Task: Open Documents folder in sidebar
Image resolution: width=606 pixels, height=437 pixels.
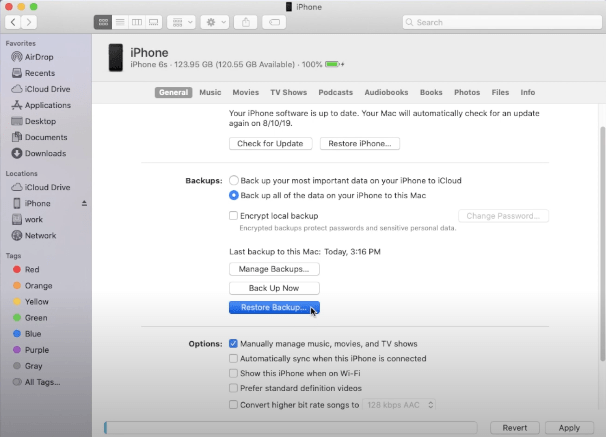Action: [39, 137]
